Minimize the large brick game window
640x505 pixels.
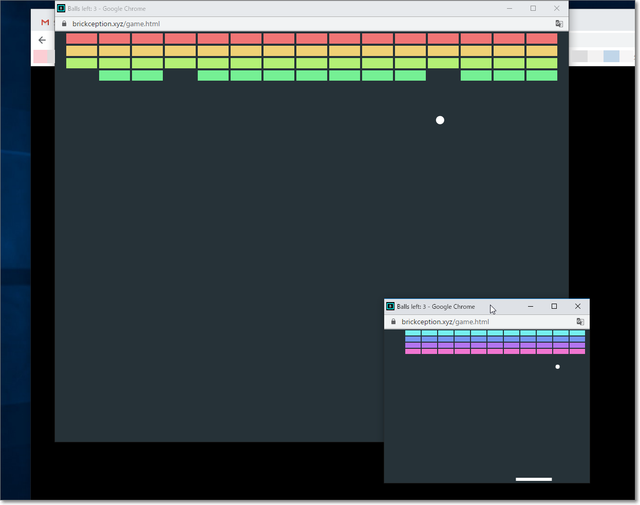[x=508, y=9]
